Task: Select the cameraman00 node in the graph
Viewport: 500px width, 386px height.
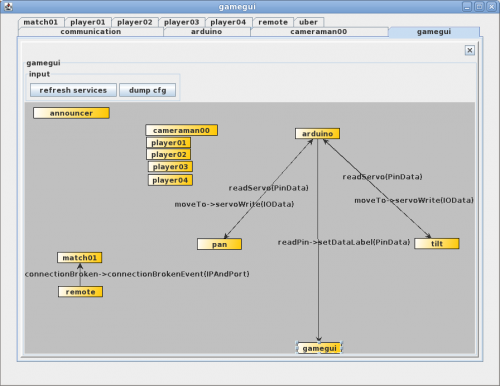Action: (x=182, y=130)
